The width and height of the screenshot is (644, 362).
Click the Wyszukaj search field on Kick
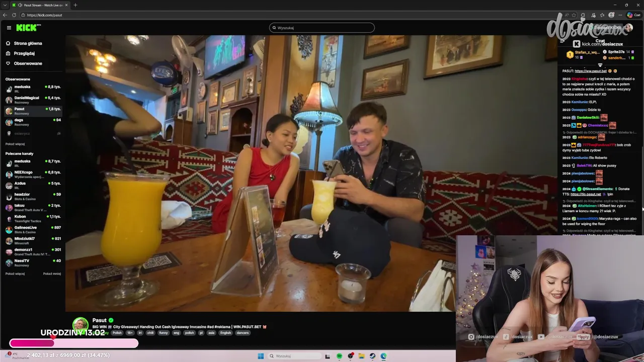click(x=322, y=28)
